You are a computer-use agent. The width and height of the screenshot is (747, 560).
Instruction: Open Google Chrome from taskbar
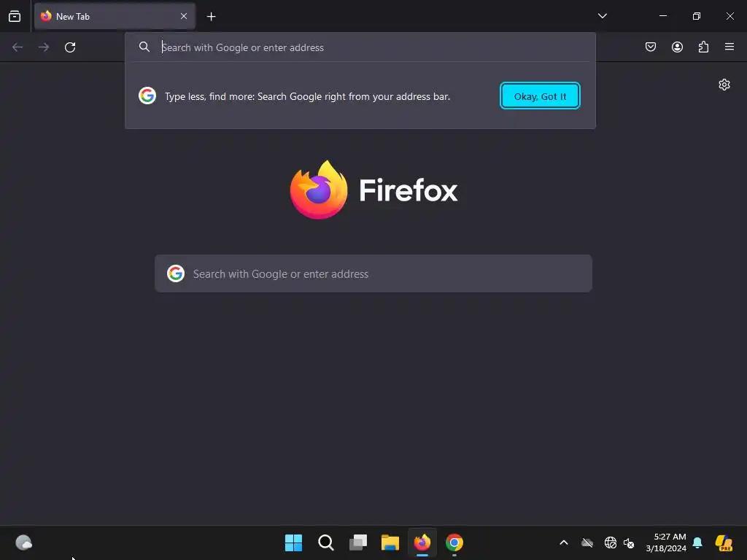454,542
